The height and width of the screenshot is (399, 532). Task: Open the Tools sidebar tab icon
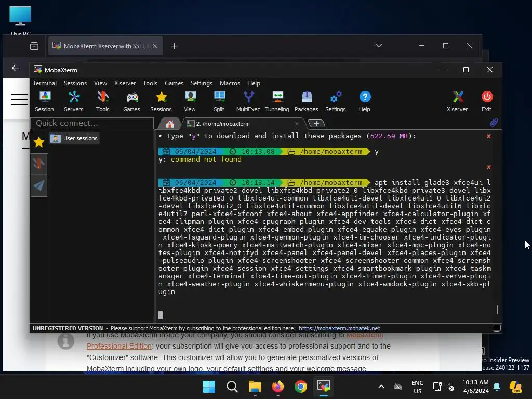pos(39,164)
